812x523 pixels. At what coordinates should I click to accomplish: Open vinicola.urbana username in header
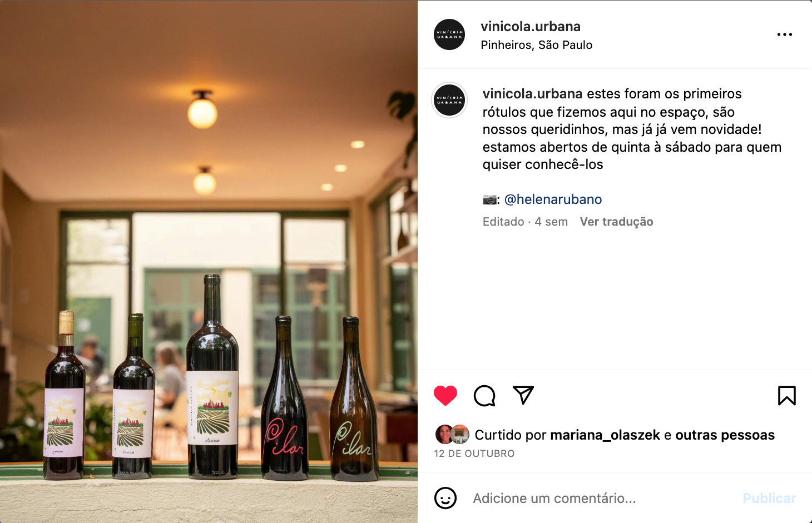(x=531, y=26)
